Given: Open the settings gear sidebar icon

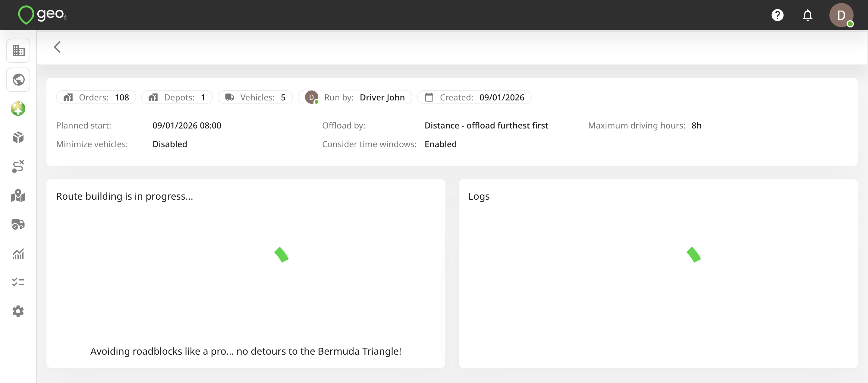Looking at the screenshot, I should click(18, 311).
